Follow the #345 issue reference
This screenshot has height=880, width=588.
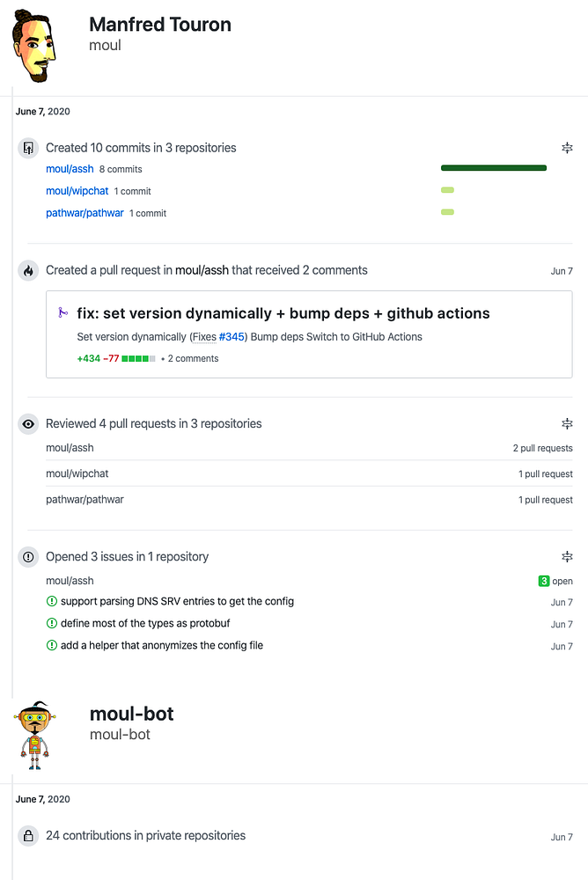pos(232,337)
